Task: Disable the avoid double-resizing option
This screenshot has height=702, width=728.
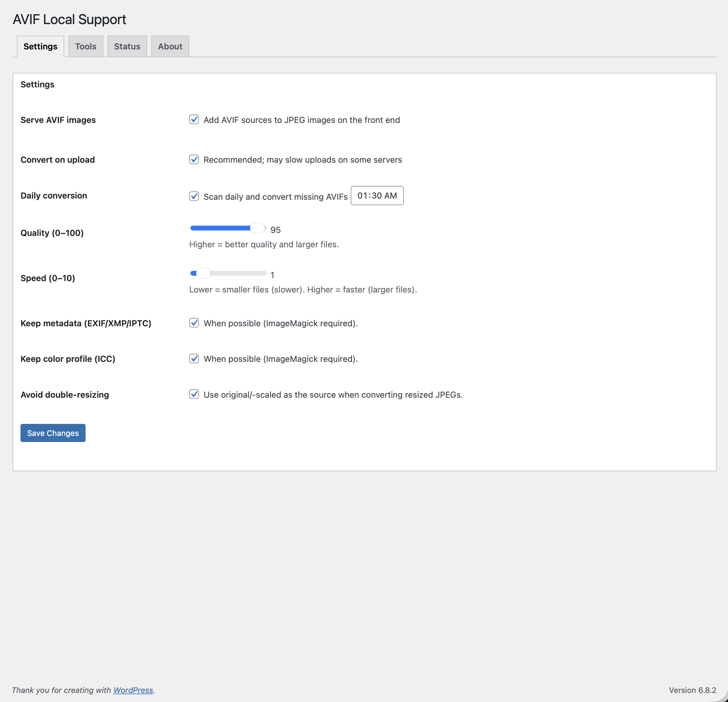Action: (194, 394)
